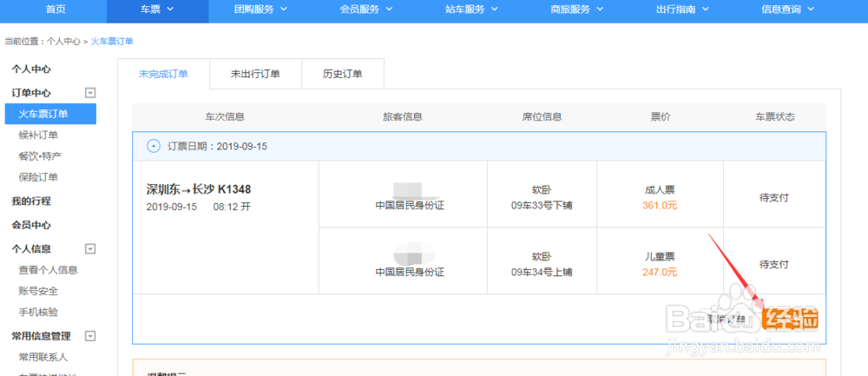Open 保险订单 in the sidebar
The image size is (868, 376).
pos(38,177)
